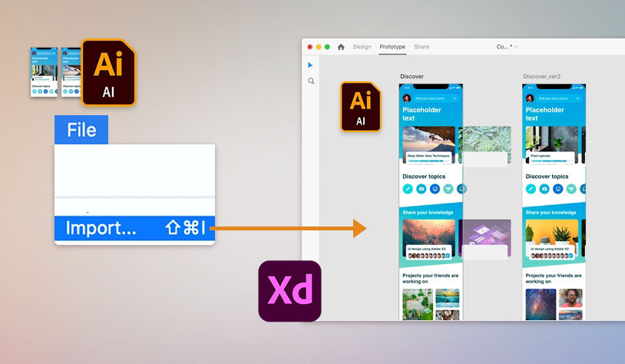Select the rock climber image in Discover
Image resolution: width=625 pixels, height=364 pixels.
point(428,138)
